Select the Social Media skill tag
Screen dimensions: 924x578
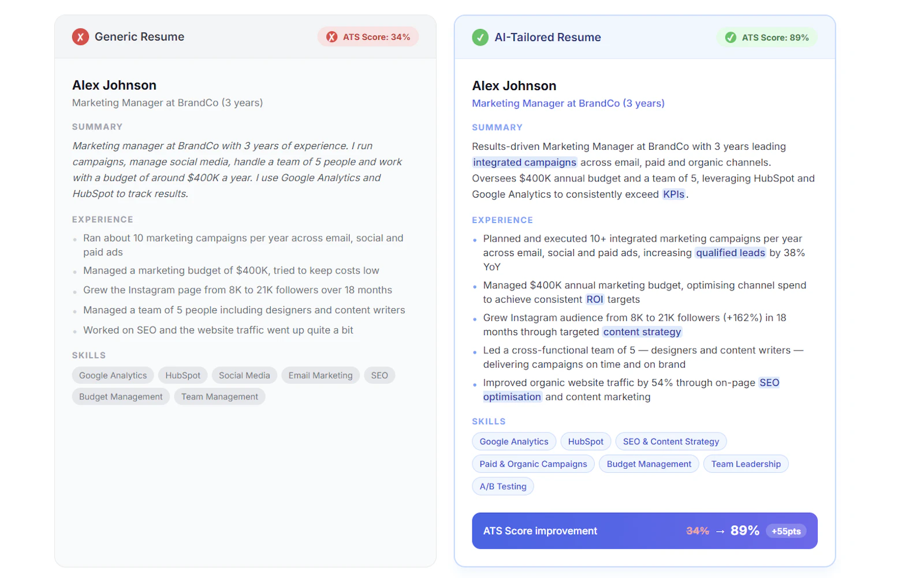pyautogui.click(x=244, y=376)
